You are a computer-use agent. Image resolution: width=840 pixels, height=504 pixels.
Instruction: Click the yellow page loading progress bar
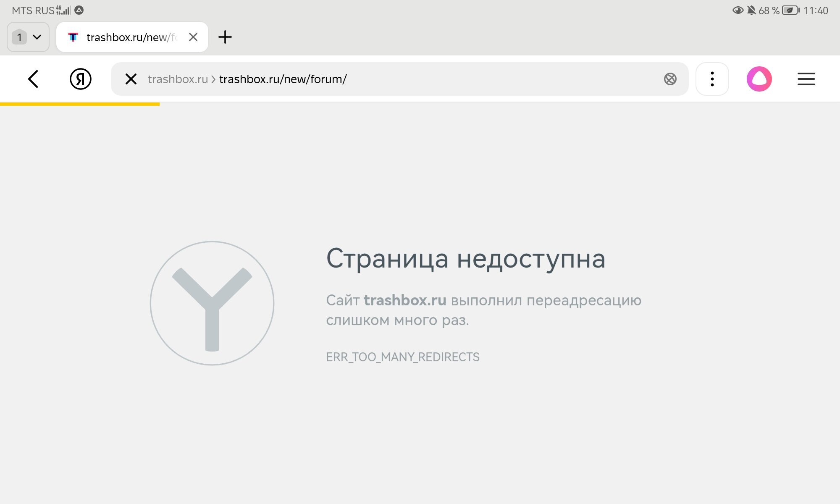point(80,104)
